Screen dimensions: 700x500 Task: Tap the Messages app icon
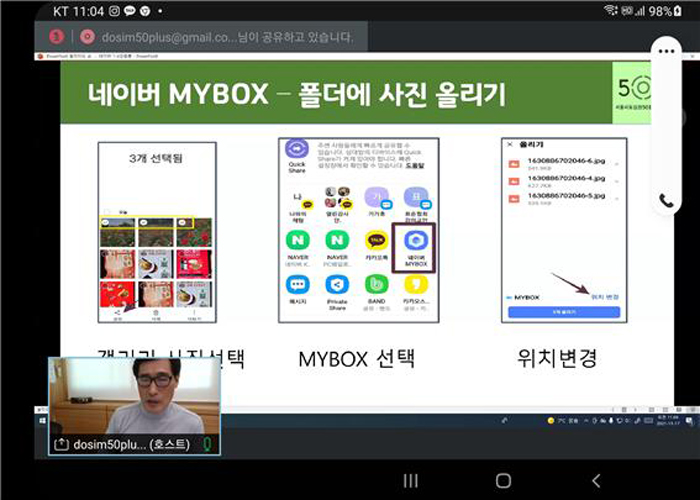pyautogui.click(x=296, y=285)
